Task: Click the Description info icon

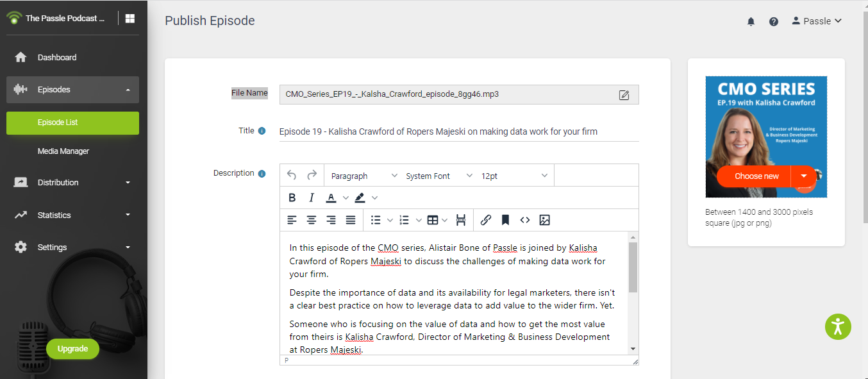Action: pos(262,173)
